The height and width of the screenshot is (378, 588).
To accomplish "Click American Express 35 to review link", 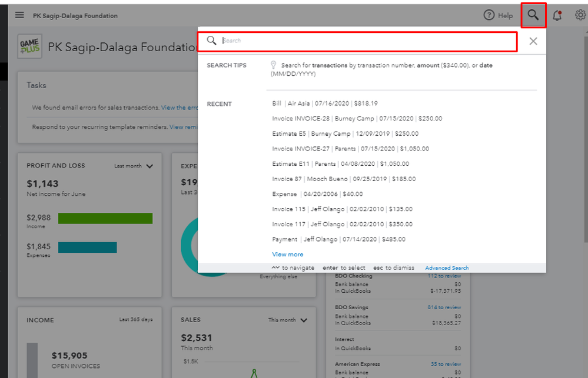I will point(446,364).
